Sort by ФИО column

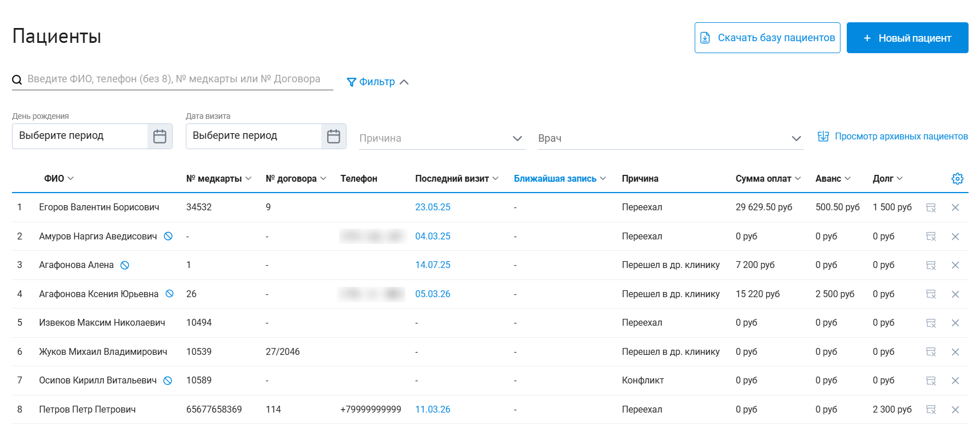[59, 178]
